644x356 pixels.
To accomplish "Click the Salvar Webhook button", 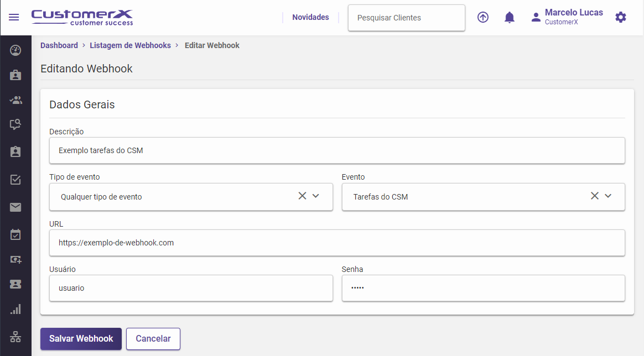I will click(x=81, y=339).
